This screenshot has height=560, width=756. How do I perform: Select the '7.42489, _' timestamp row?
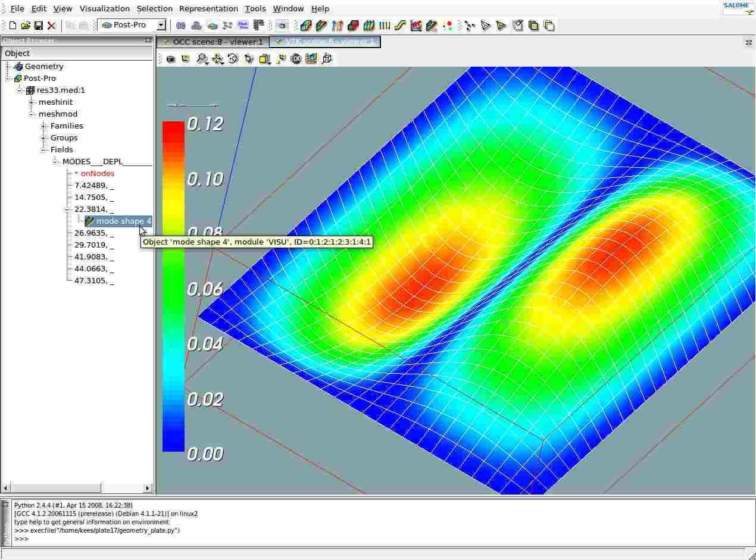point(94,185)
